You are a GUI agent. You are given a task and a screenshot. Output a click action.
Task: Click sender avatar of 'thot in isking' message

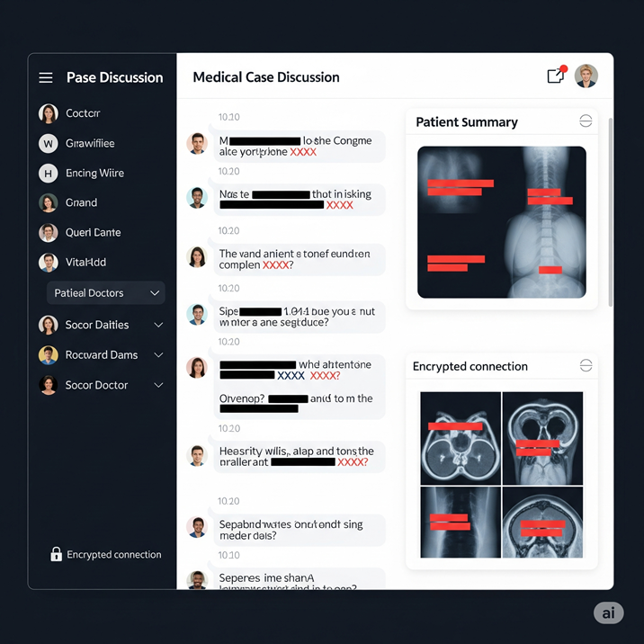(197, 198)
